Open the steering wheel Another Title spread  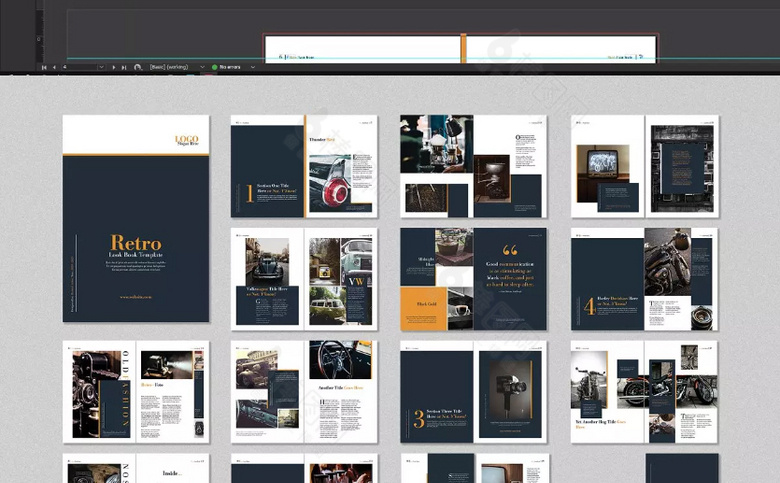[x=304, y=391]
